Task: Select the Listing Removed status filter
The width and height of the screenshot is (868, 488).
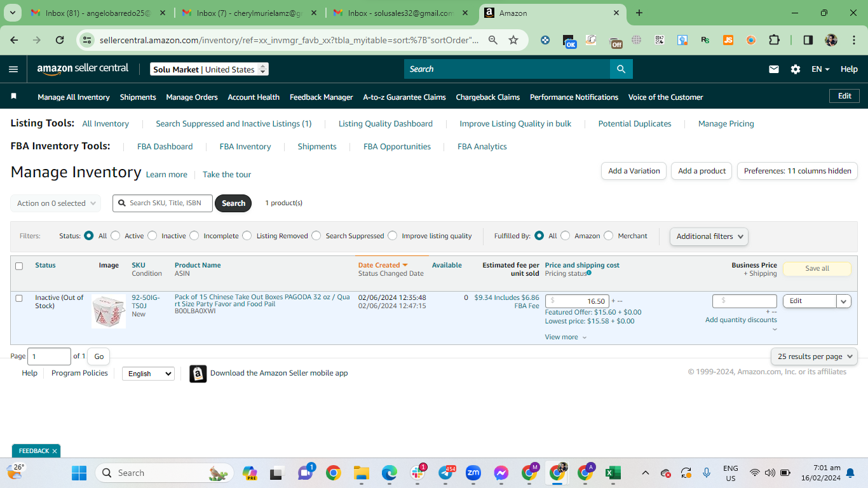Action: 247,236
